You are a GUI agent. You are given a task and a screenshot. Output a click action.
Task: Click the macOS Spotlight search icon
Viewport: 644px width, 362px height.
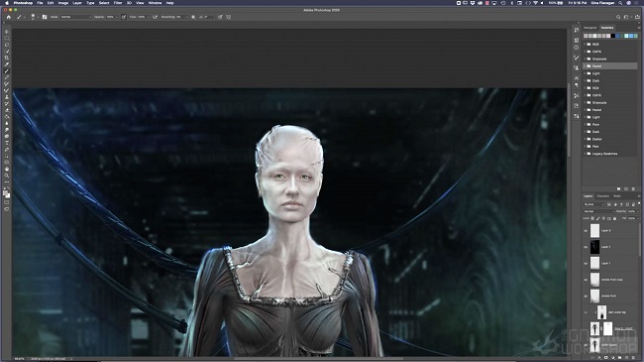620,3
